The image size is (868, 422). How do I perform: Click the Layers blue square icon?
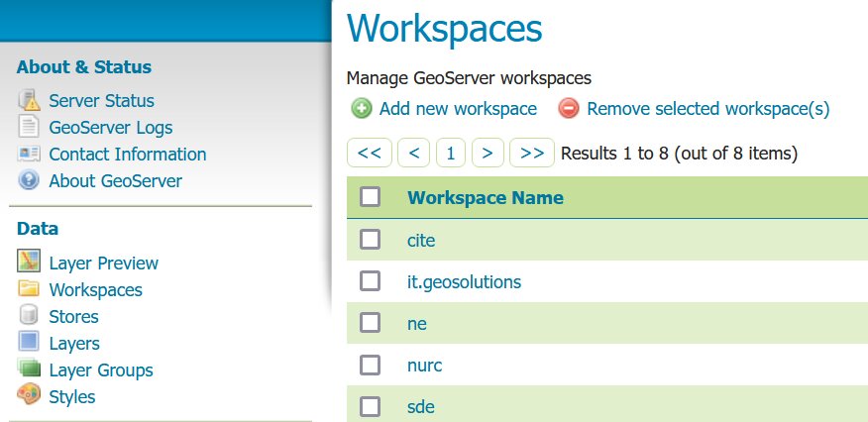[x=28, y=341]
